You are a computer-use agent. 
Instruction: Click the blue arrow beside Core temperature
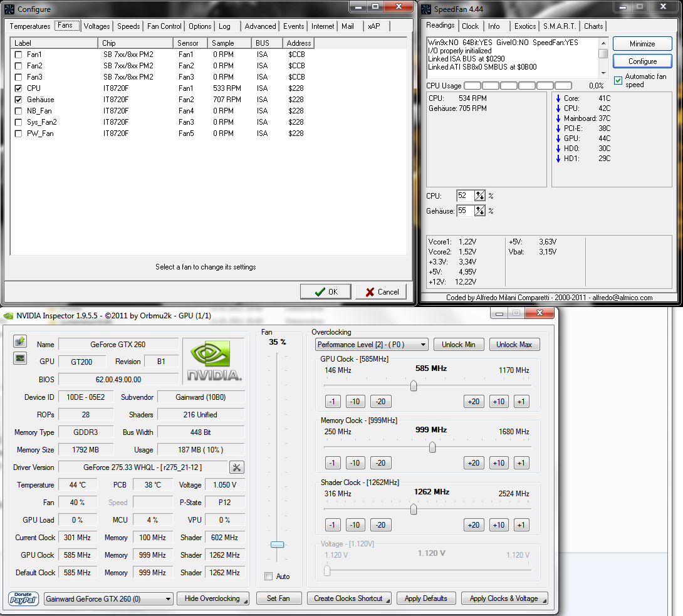(x=558, y=98)
